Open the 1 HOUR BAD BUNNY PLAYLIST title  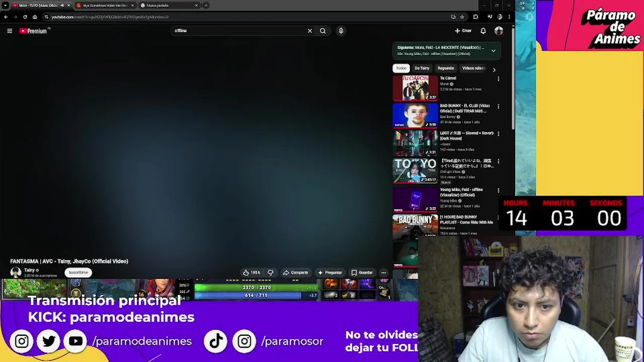[x=466, y=220]
